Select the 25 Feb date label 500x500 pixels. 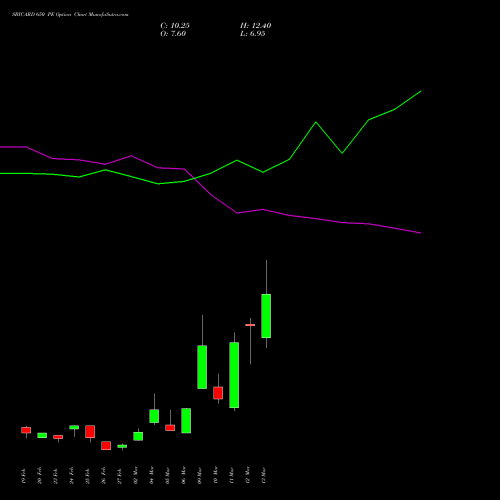[88, 476]
